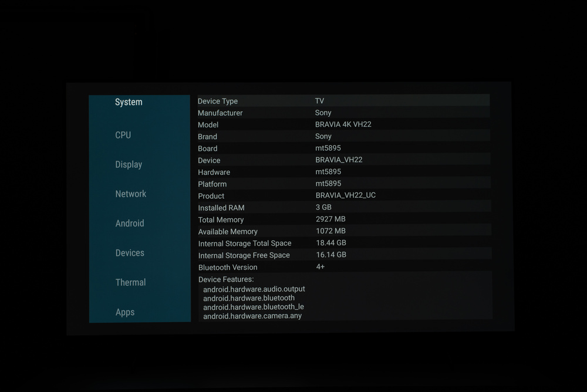Select the Device Type row
Screen dimensions: 587x392
tap(343, 101)
